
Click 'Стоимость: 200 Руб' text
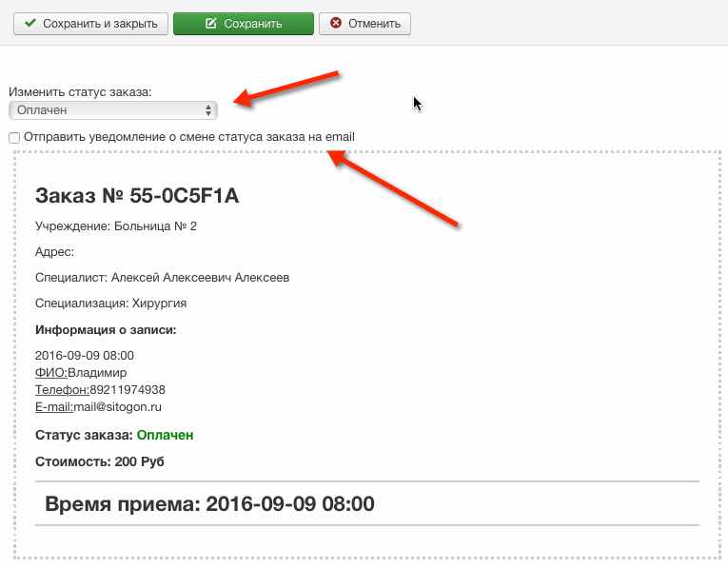pyautogui.click(x=100, y=461)
